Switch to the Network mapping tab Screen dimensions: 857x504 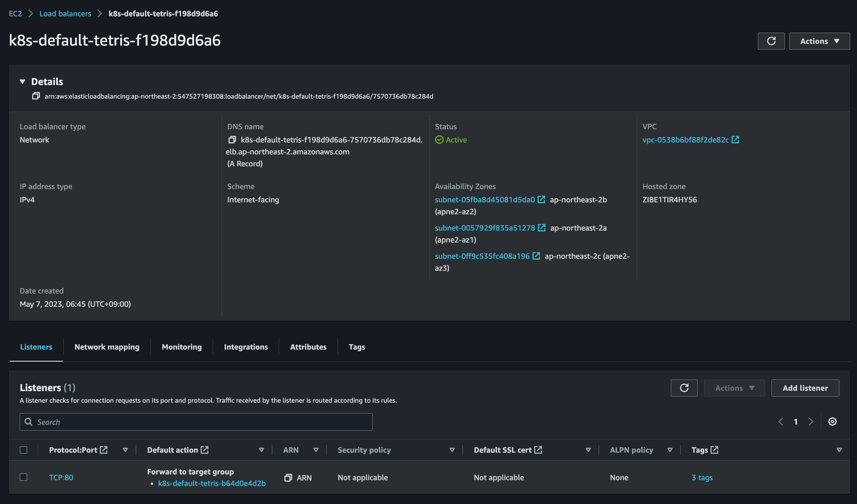pos(107,347)
